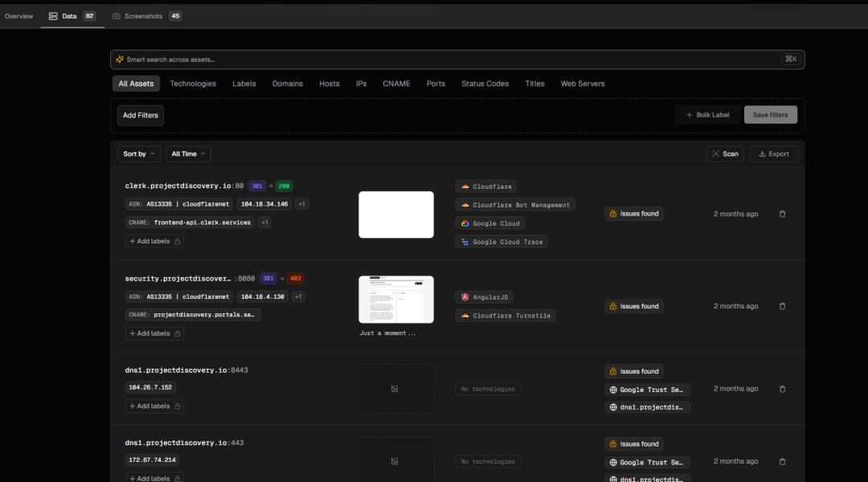
Task: Select the Titles filter tab
Action: [x=534, y=84]
